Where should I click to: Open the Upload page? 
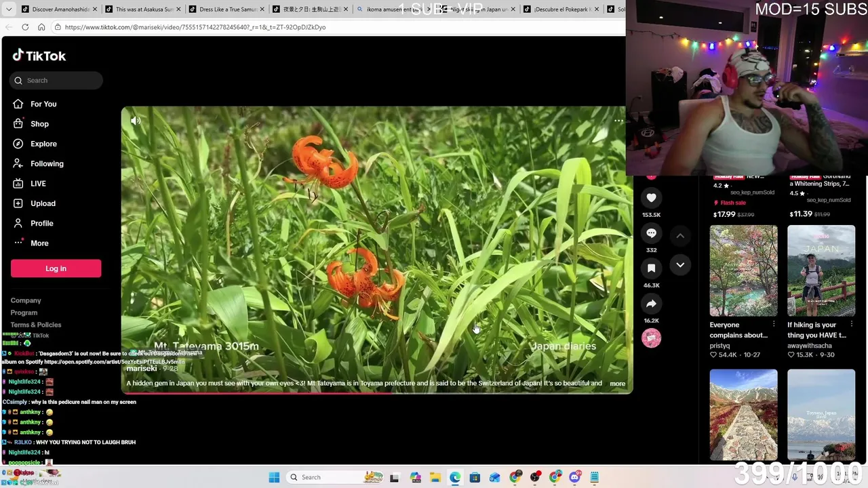43,203
